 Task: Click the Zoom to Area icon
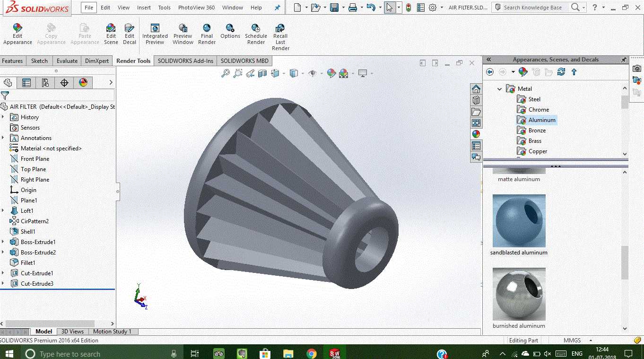pos(238,73)
